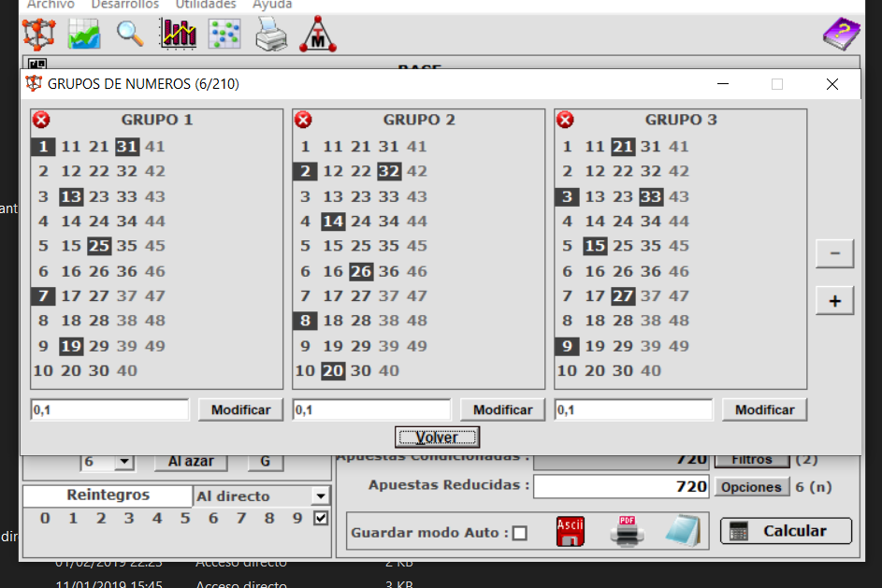Focus the GRUPO 3 value field

[x=634, y=409]
